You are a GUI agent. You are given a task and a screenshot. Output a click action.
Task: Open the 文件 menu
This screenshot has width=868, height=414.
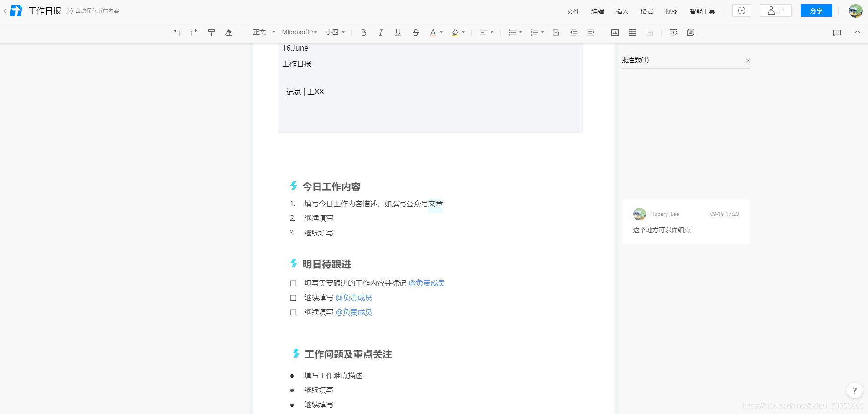click(x=573, y=11)
